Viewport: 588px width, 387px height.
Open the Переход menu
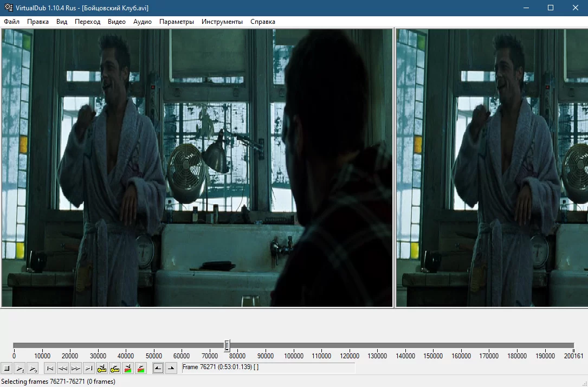[87, 22]
